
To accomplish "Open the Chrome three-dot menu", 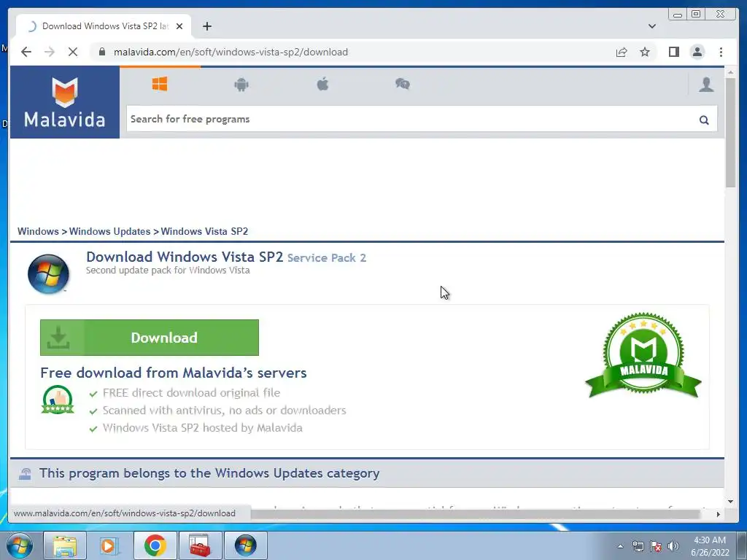I will click(721, 52).
